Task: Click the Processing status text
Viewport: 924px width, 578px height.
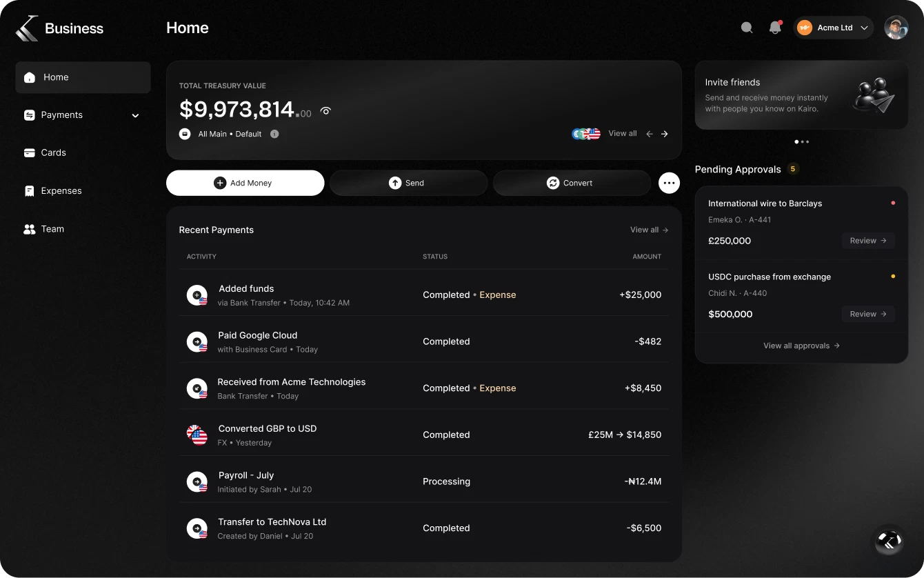Action: [x=447, y=481]
